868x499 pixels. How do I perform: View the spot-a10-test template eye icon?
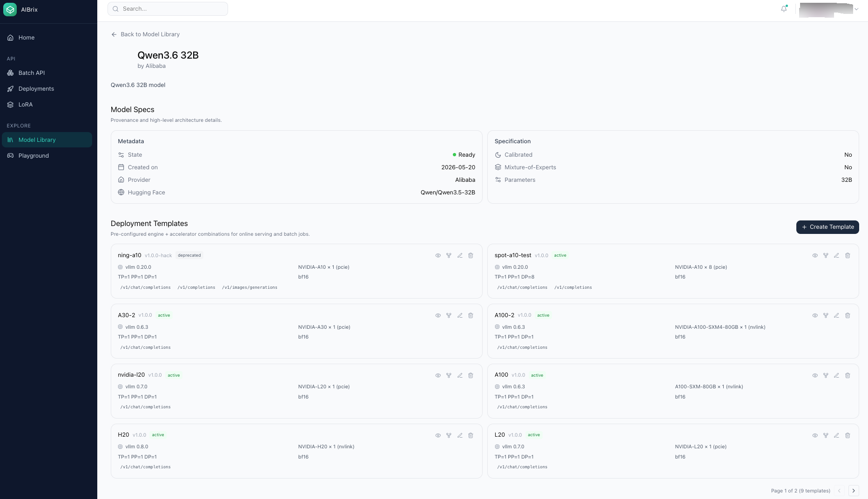(815, 255)
